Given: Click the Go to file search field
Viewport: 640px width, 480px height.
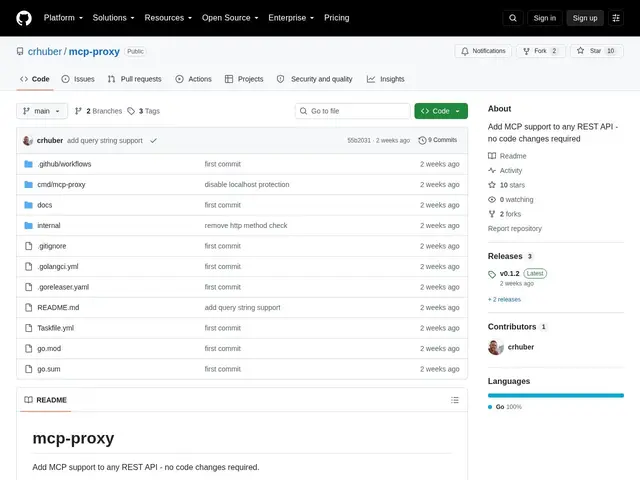Looking at the screenshot, I should tap(353, 111).
